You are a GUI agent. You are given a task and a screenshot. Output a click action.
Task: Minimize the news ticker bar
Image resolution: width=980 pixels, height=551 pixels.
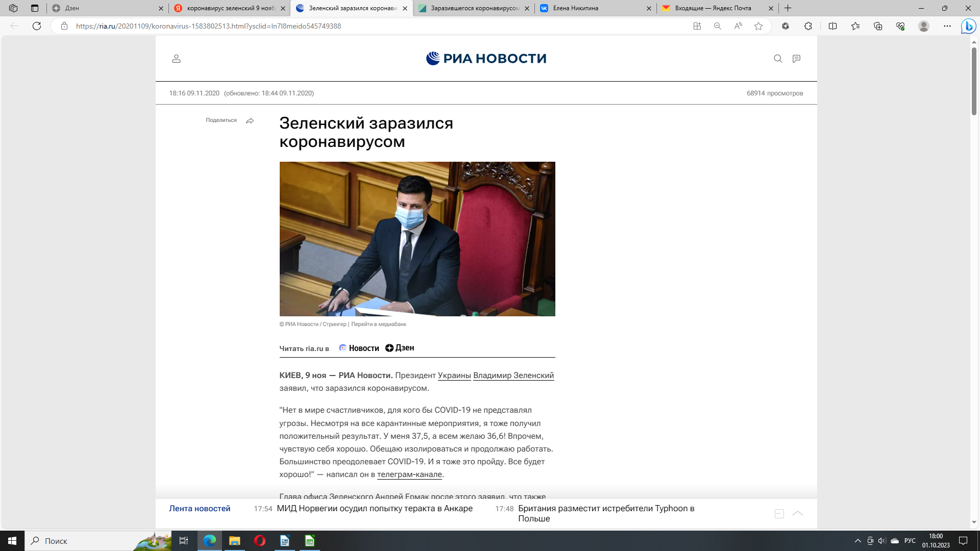coord(779,514)
